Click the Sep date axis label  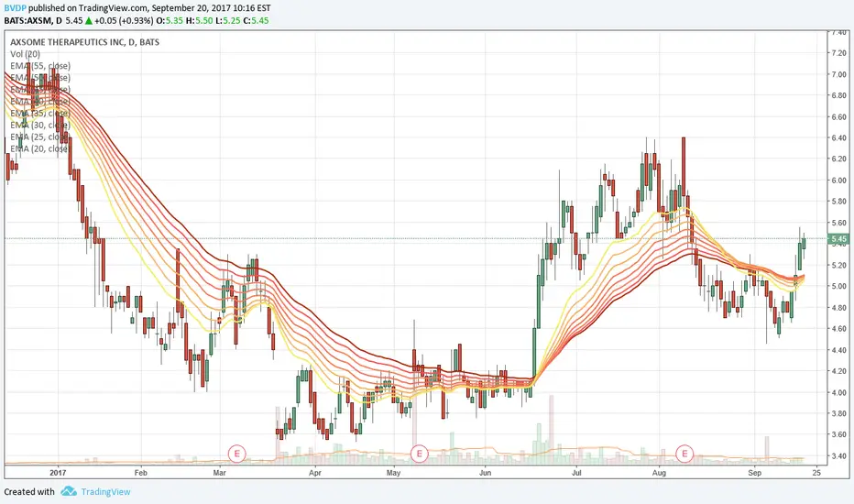point(754,473)
